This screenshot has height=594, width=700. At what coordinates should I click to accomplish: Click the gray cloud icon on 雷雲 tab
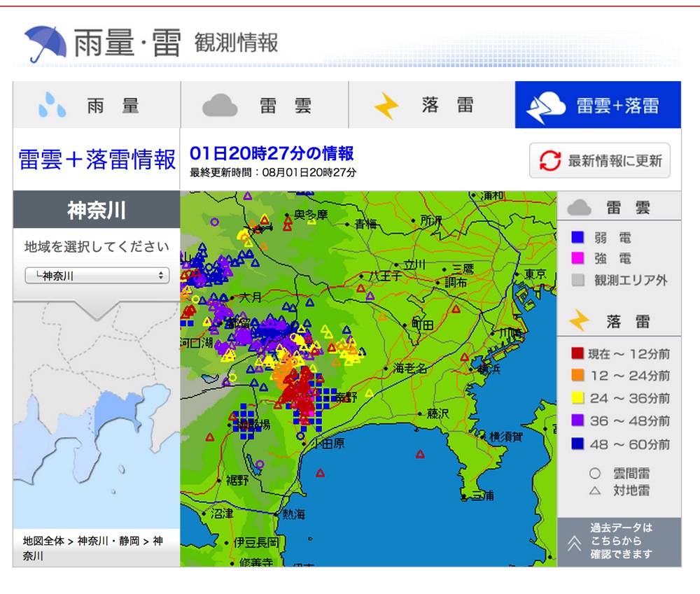coord(220,106)
